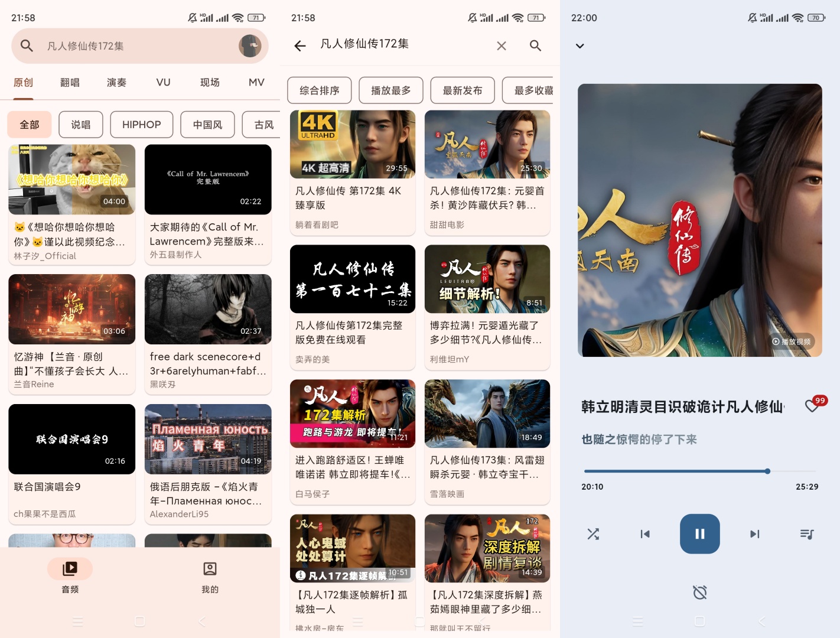Open the playlist queue icon

[x=807, y=534]
